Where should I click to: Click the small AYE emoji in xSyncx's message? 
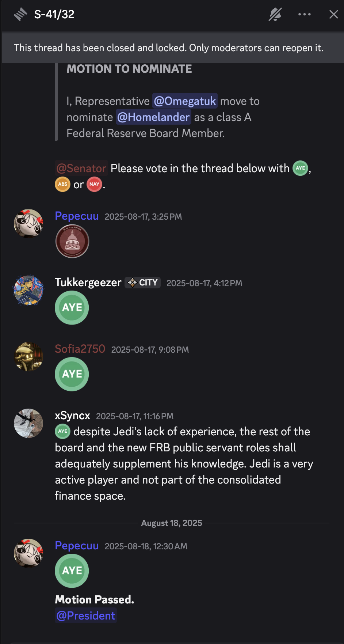pos(62,431)
